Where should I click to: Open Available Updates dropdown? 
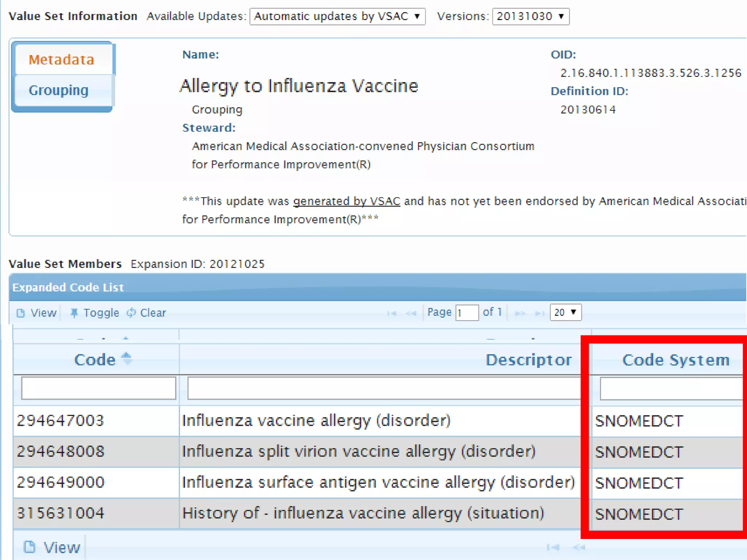(337, 16)
